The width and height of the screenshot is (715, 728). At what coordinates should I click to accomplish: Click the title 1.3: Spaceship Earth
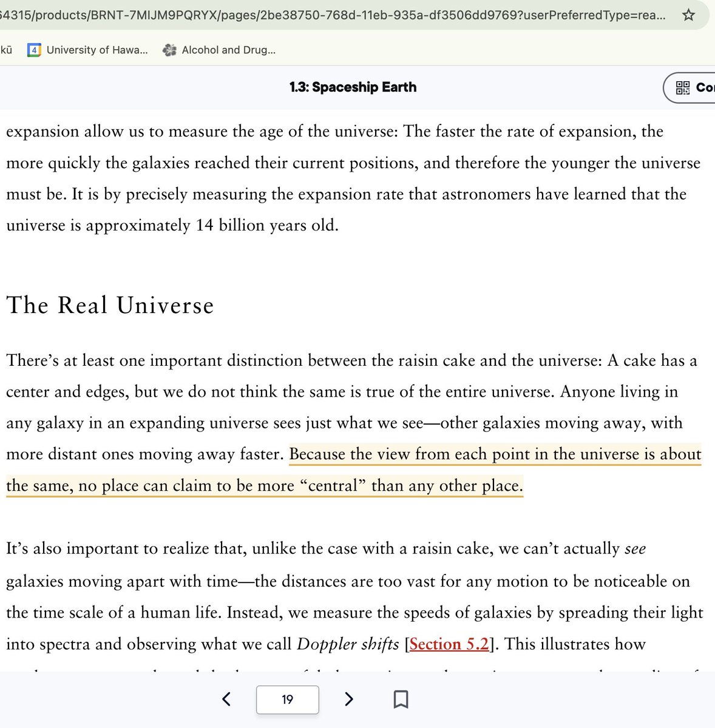(x=353, y=87)
